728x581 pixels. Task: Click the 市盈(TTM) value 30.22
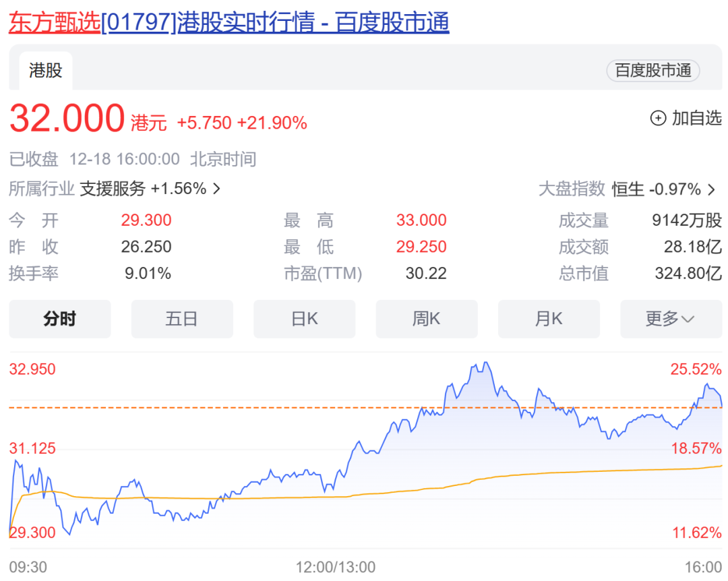[426, 274]
